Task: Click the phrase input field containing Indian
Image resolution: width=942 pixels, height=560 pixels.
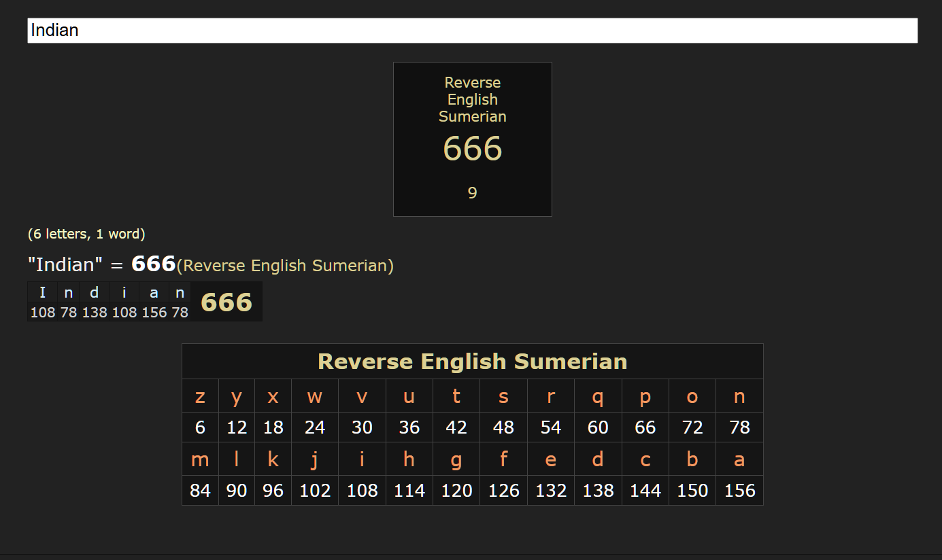Action: coord(472,31)
